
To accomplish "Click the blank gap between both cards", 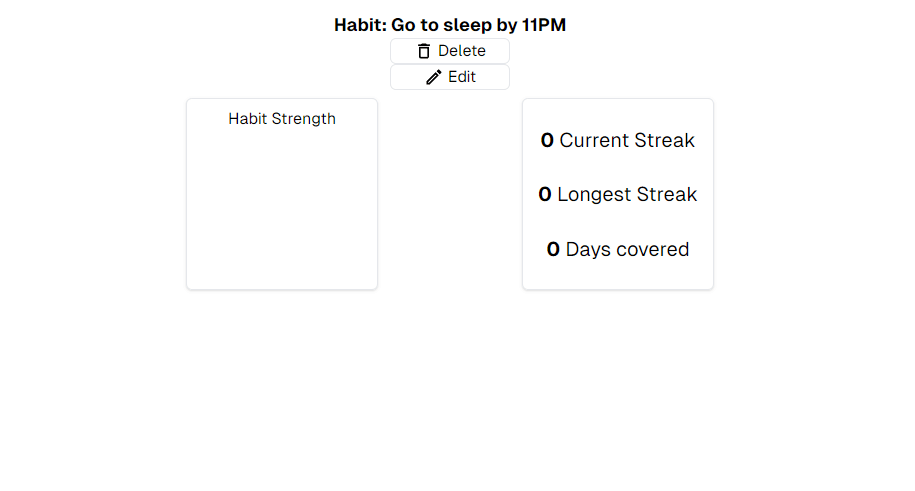I will point(450,194).
